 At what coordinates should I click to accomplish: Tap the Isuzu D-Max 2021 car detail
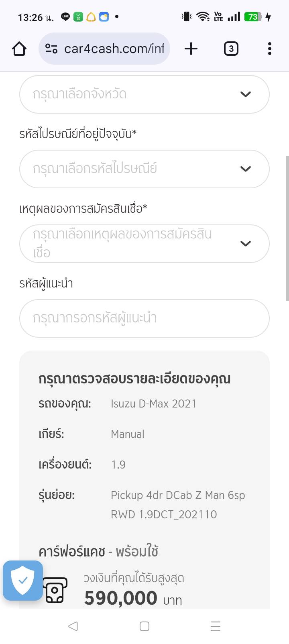click(154, 404)
